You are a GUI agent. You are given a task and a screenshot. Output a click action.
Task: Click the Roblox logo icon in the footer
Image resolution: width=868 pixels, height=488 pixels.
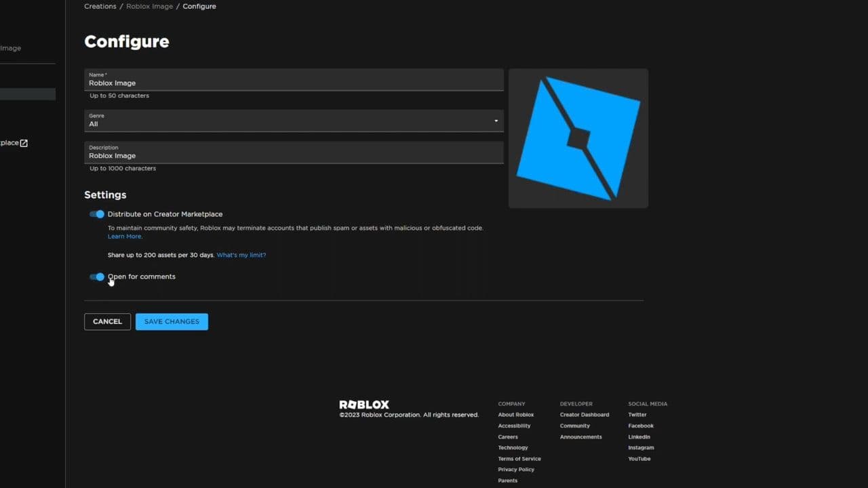(364, 405)
